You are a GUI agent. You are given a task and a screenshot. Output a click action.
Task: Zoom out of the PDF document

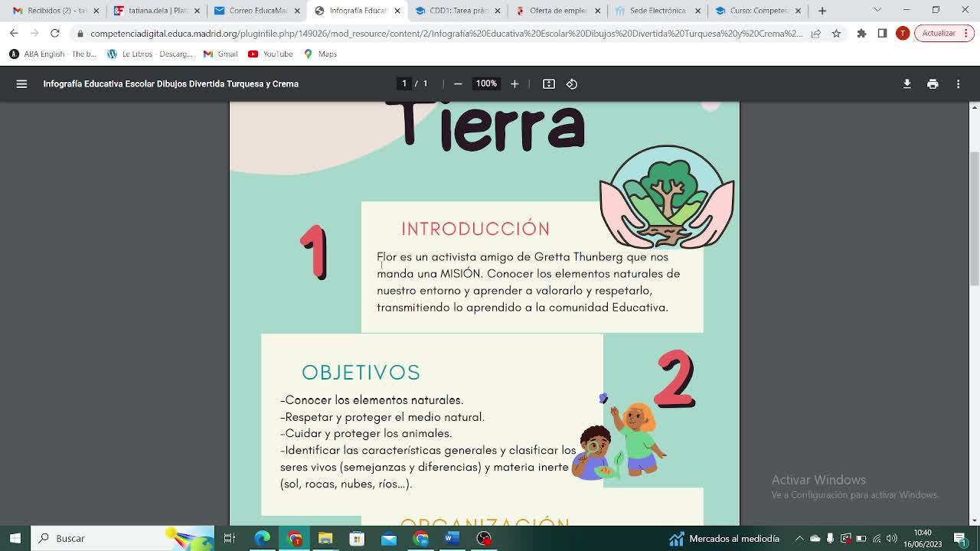click(x=458, y=84)
